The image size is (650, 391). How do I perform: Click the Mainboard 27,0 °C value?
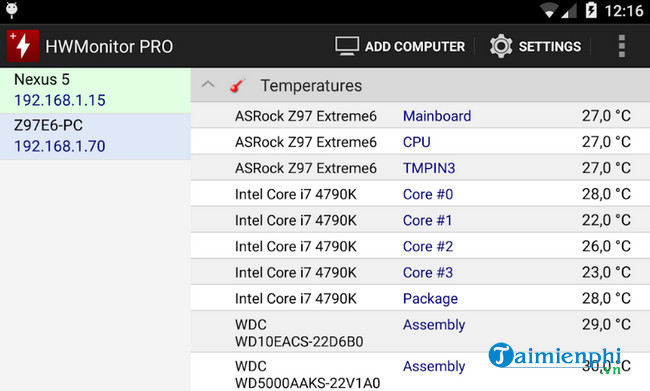click(606, 116)
